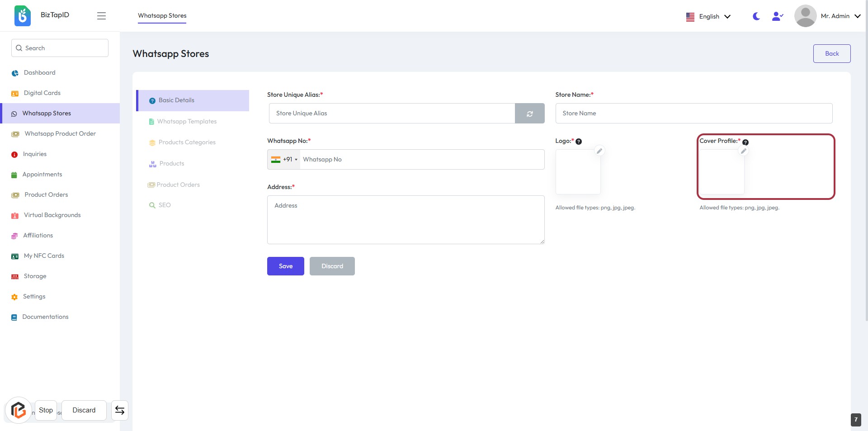The height and width of the screenshot is (431, 868).
Task: Click the Cover Profile help question icon
Action: point(745,142)
